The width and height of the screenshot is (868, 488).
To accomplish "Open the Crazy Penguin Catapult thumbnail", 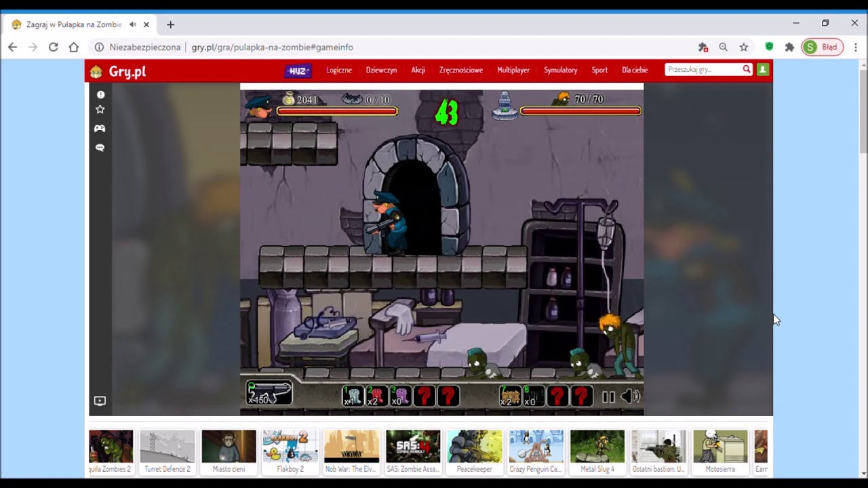I will point(536,452).
